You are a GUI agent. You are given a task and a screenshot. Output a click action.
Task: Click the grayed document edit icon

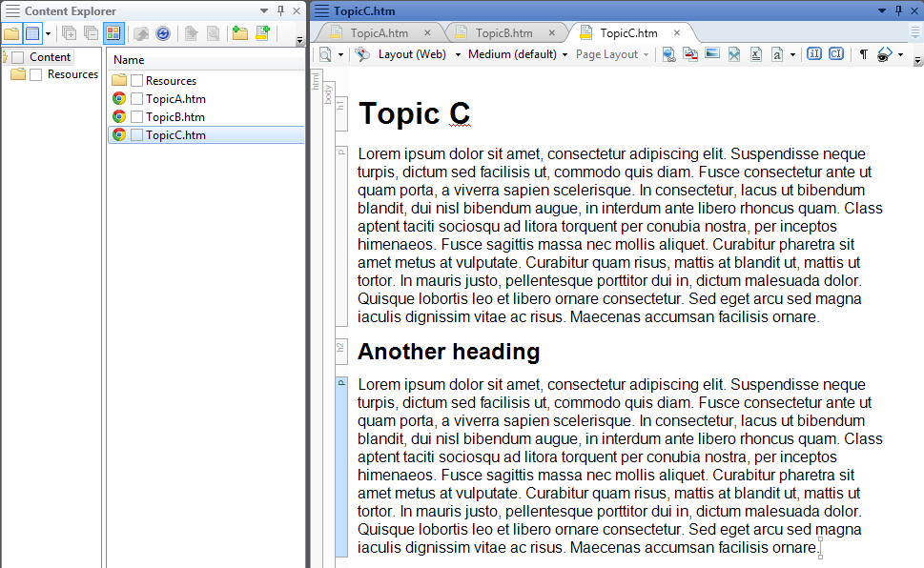191,33
